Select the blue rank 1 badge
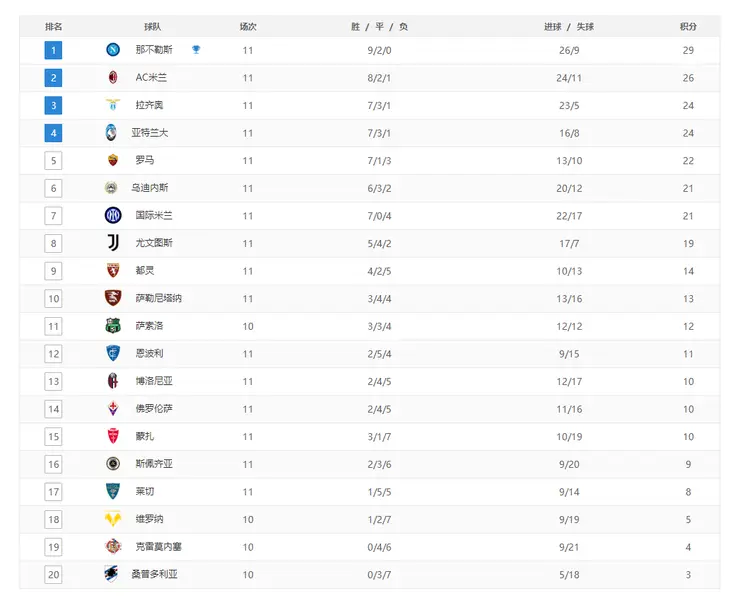Viewport: 750px width, 603px height. 54,50
